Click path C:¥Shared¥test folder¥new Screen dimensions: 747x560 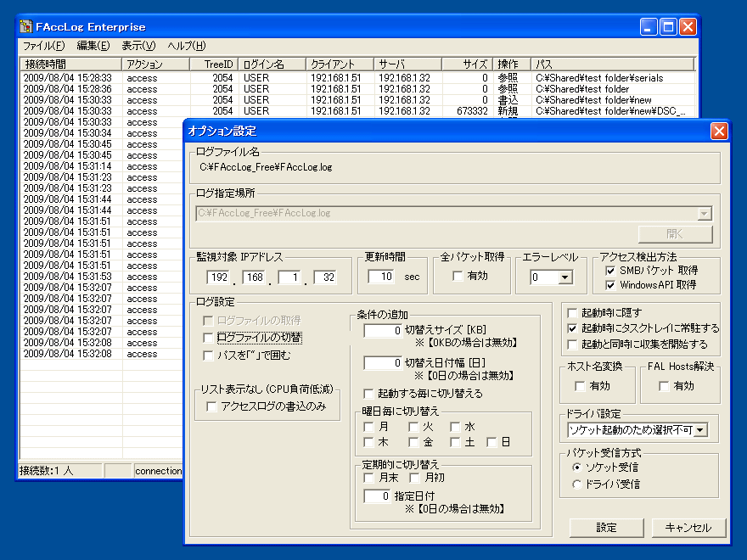593,100
